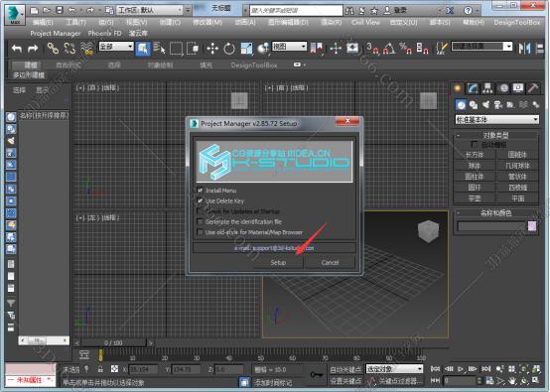
Task: Uncheck the Use Delete Key checkbox
Action: tap(200, 200)
